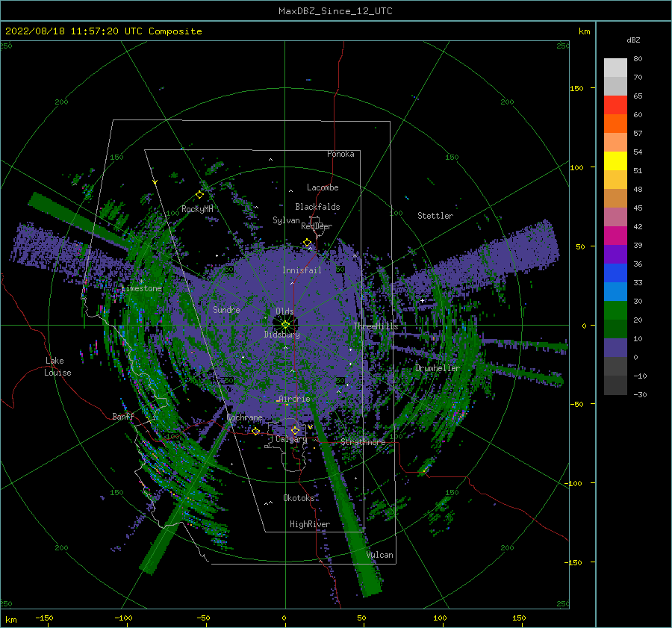Select the Sylvan label
The height and width of the screenshot is (628, 672).
coord(286,220)
